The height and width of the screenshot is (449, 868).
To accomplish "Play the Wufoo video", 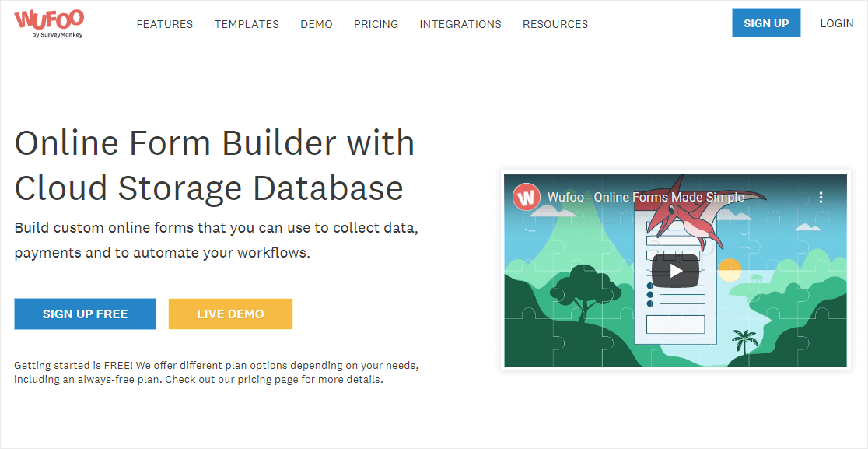I will [x=675, y=271].
